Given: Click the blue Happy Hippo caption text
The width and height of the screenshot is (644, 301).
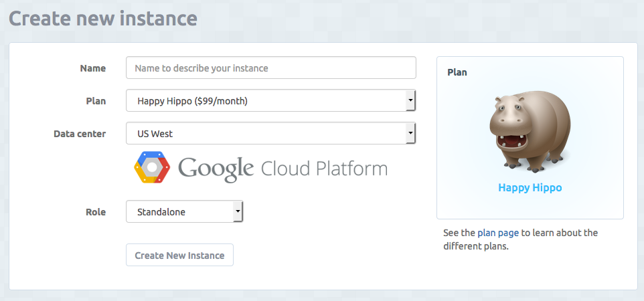Looking at the screenshot, I should pyautogui.click(x=530, y=188).
